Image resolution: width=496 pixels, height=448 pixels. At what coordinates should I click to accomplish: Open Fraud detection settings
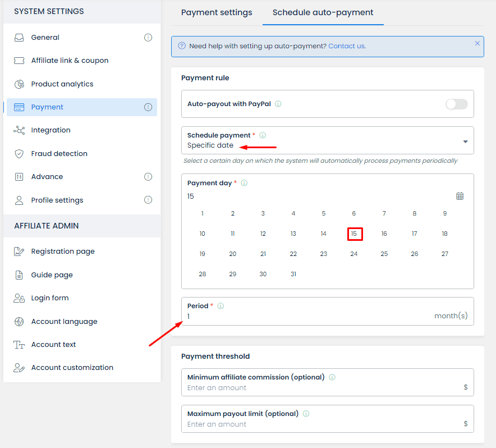[59, 153]
